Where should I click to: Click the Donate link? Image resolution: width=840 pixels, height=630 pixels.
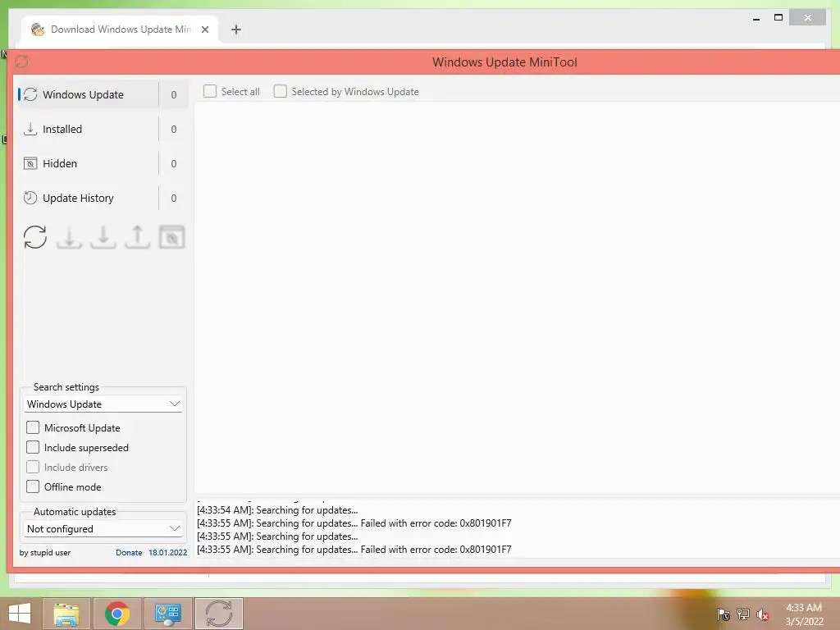point(129,552)
